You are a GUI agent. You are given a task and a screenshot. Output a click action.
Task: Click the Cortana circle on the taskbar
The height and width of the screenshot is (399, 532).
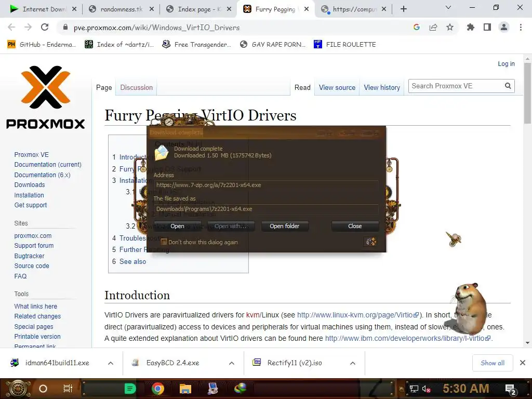coord(43,389)
